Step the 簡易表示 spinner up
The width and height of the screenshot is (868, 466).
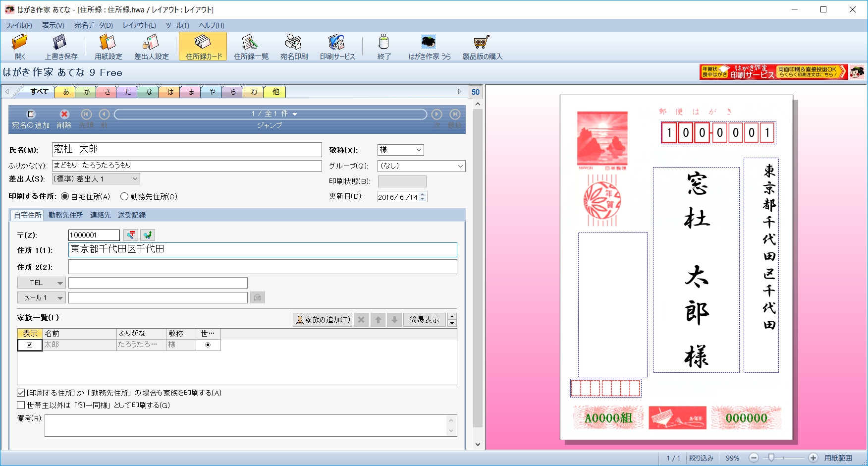tap(452, 316)
